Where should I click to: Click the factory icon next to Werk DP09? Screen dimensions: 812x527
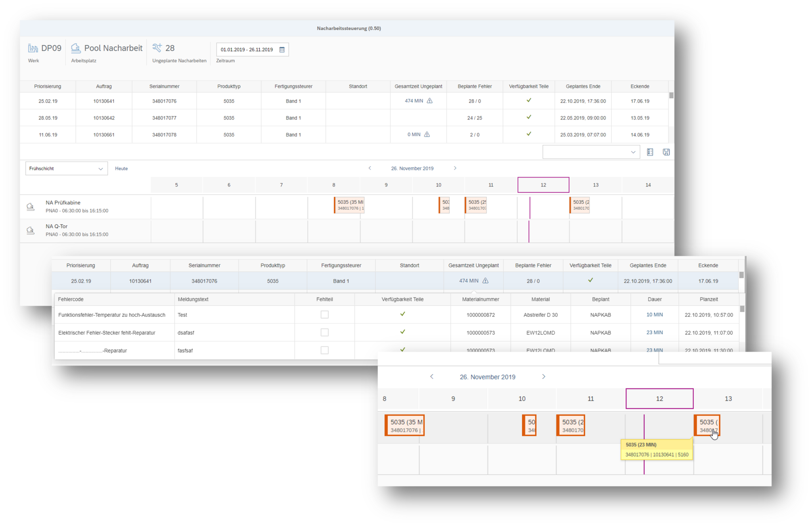pos(33,48)
